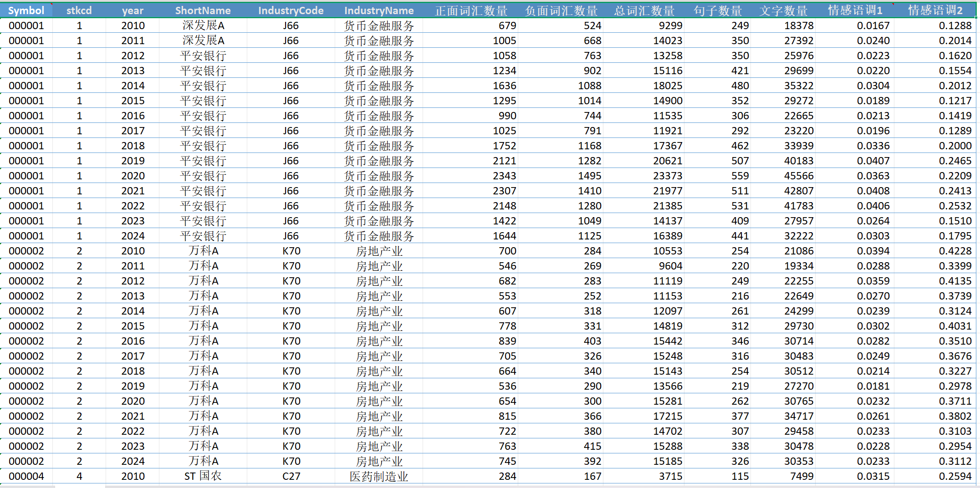Select the cell with value 10553
This screenshot has height=488, width=980.
point(644,251)
